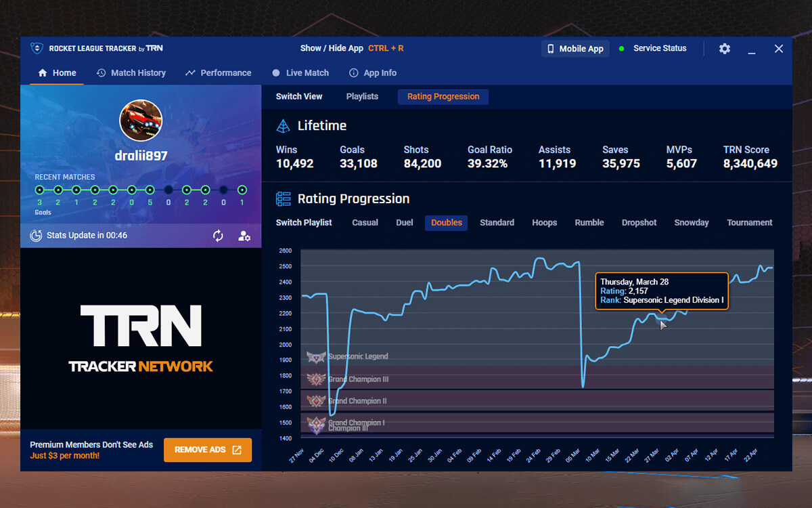Image resolution: width=812 pixels, height=508 pixels.
Task: Switch view to Playlists
Action: click(x=362, y=96)
